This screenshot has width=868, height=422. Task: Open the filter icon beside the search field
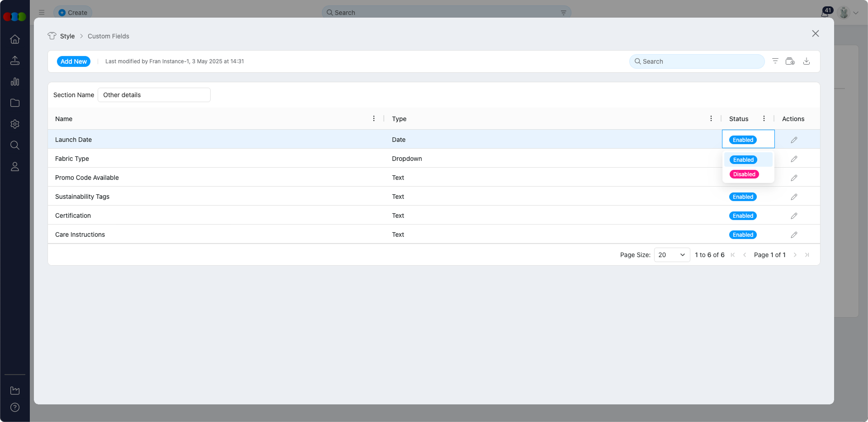click(x=775, y=61)
